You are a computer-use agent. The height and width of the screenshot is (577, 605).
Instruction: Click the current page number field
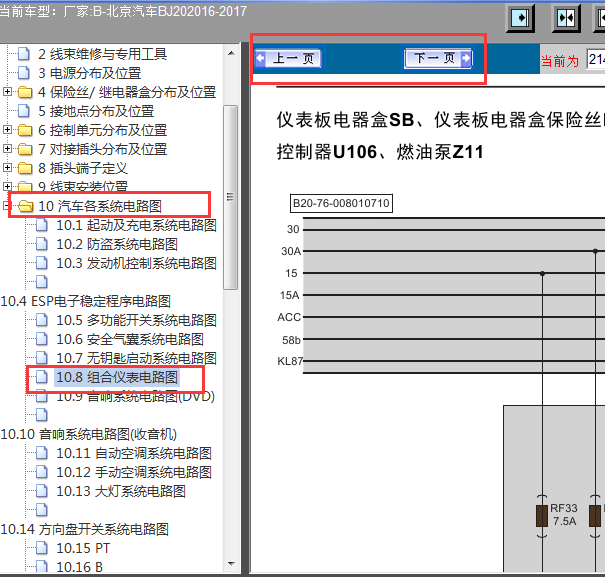coord(596,60)
